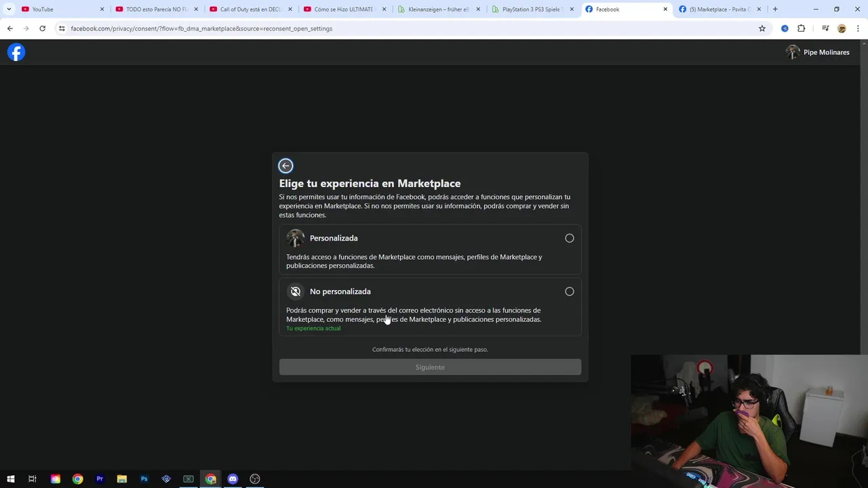The width and height of the screenshot is (868, 488).
Task: Open the Chrome extensions puzzle icon
Action: pos(801,28)
